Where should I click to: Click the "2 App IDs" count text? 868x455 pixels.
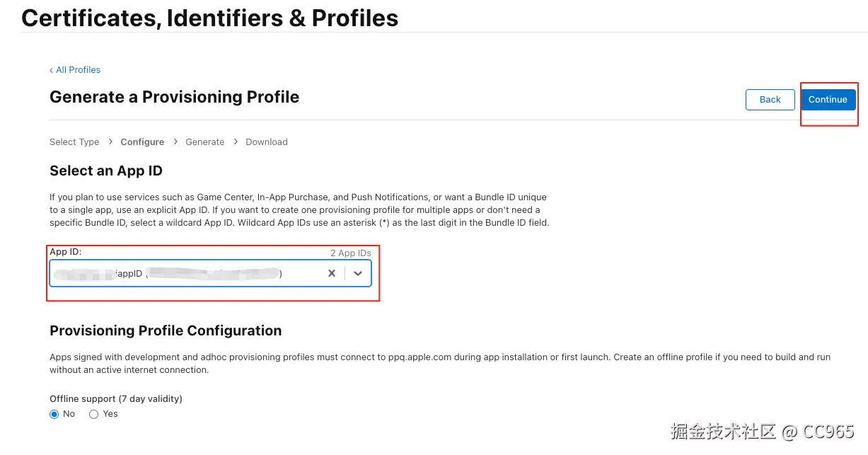click(x=350, y=253)
